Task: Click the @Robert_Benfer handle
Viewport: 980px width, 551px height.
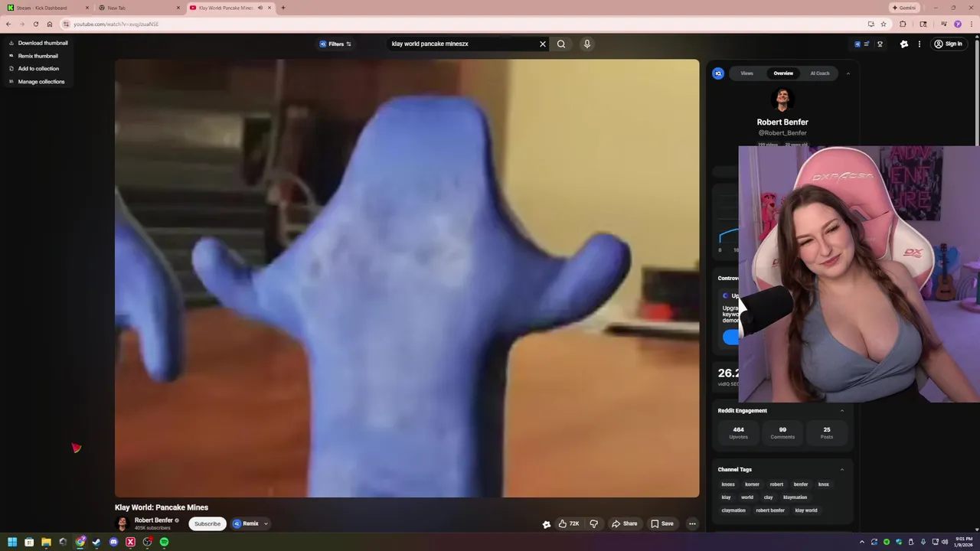Action: (x=782, y=133)
